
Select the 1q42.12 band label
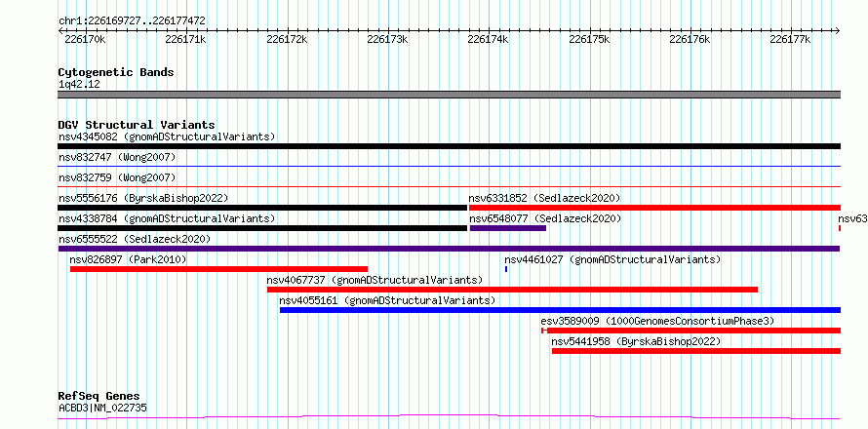pyautogui.click(x=79, y=84)
